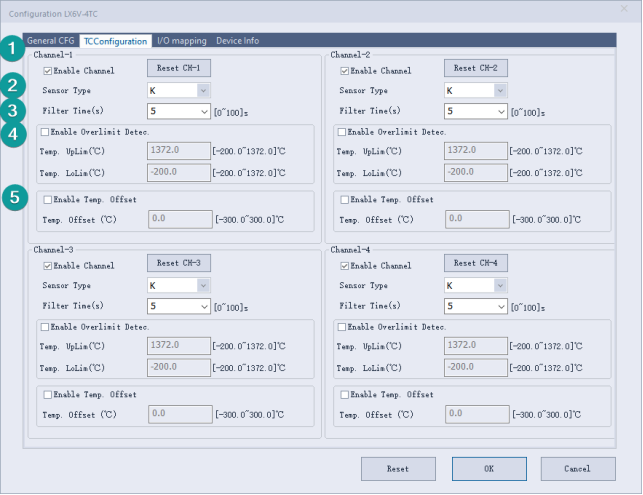Click Channel-1 Temp. LoLim field
Screen dimensions: 643x495
click(x=179, y=173)
